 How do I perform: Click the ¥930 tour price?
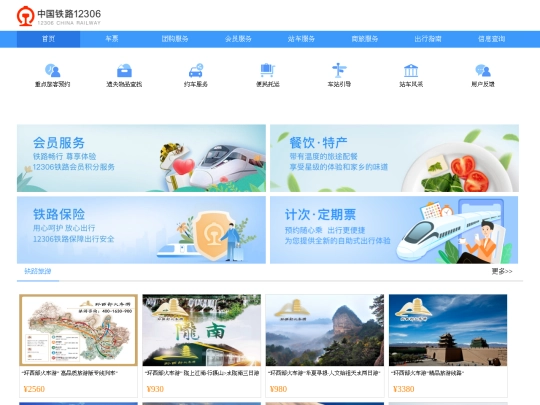(x=155, y=389)
